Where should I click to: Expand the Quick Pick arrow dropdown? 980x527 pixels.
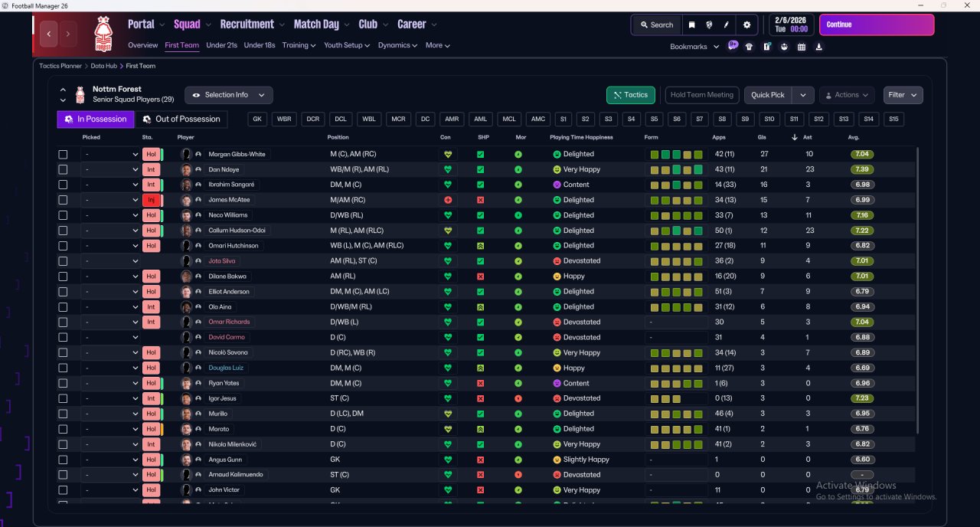coord(802,95)
